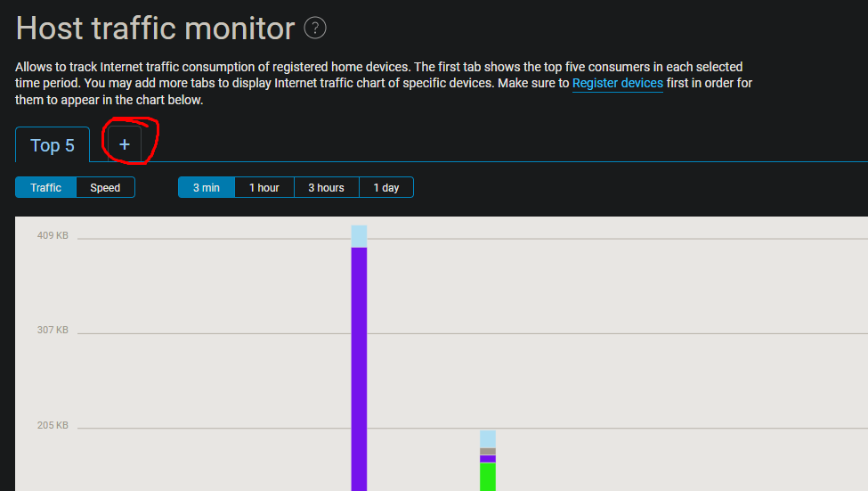Select the 3 hours time period
Screen dimensions: 868x491
326,187
